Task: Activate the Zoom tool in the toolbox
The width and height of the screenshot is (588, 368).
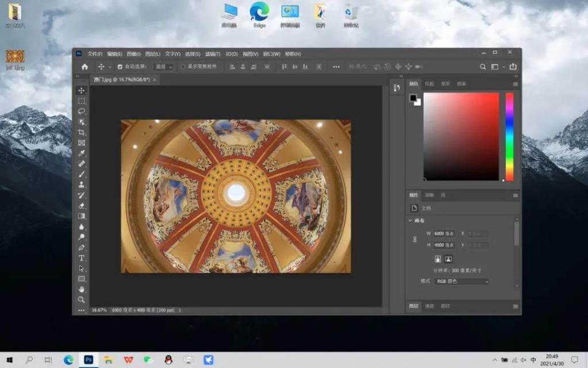Action: [82, 299]
